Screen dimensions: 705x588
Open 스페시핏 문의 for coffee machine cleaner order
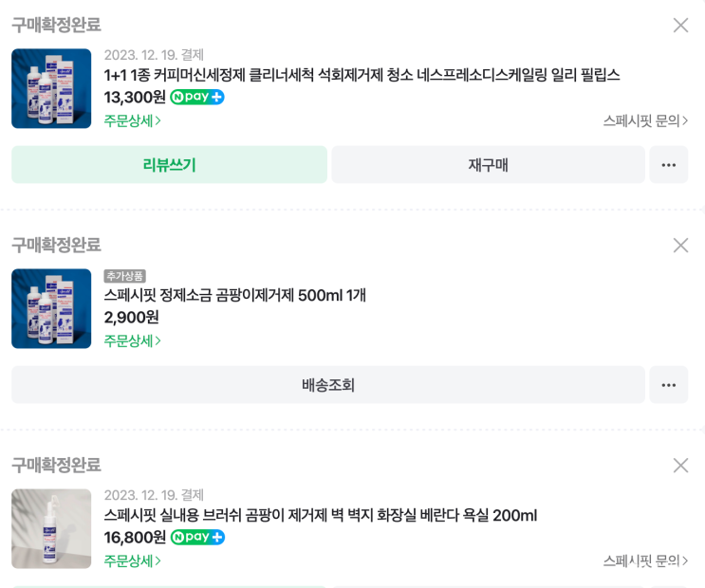tap(645, 120)
